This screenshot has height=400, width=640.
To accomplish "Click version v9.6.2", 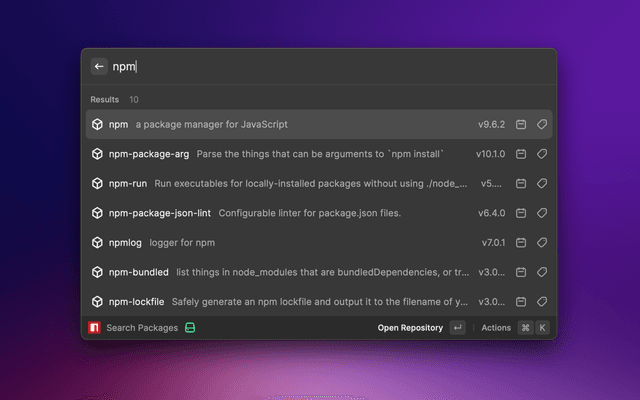I will tap(491, 124).
